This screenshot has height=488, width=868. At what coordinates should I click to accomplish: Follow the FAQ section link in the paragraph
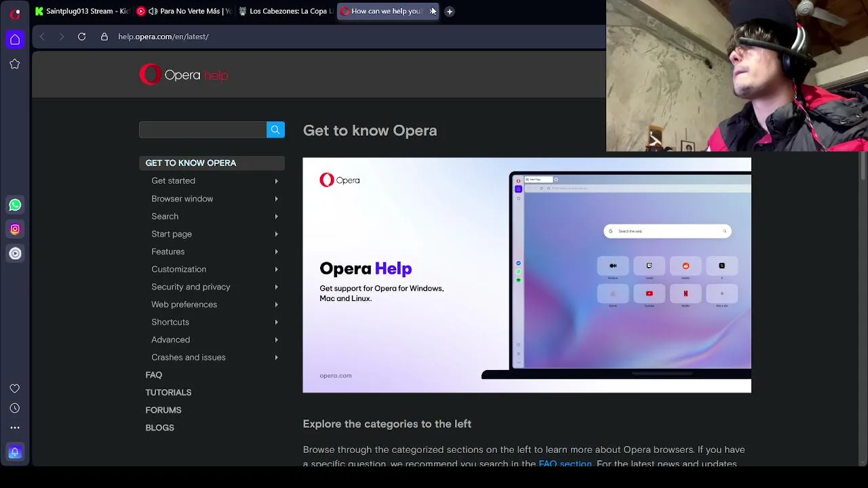565,463
